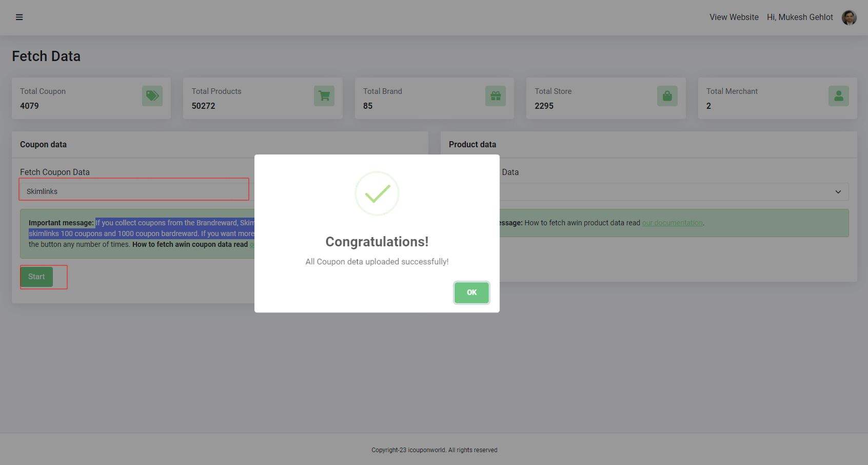Click the hamburger menu icon
The height and width of the screenshot is (465, 868).
[19, 17]
